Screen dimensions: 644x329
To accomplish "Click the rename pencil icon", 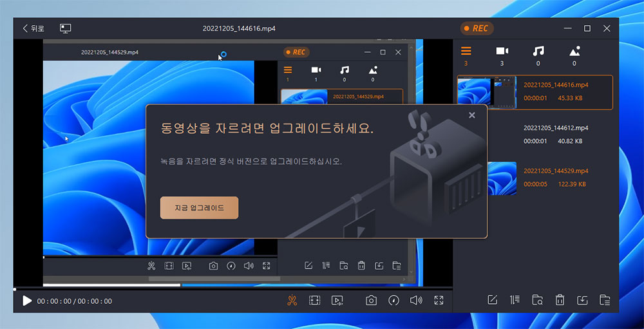I will pyautogui.click(x=492, y=300).
